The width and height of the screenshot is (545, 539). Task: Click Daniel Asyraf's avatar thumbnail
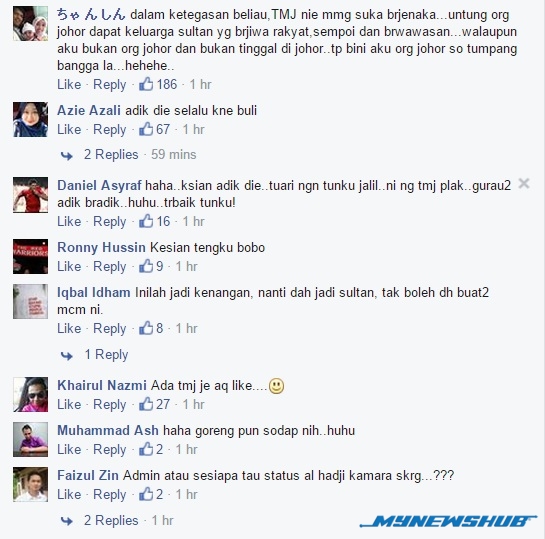[31, 195]
